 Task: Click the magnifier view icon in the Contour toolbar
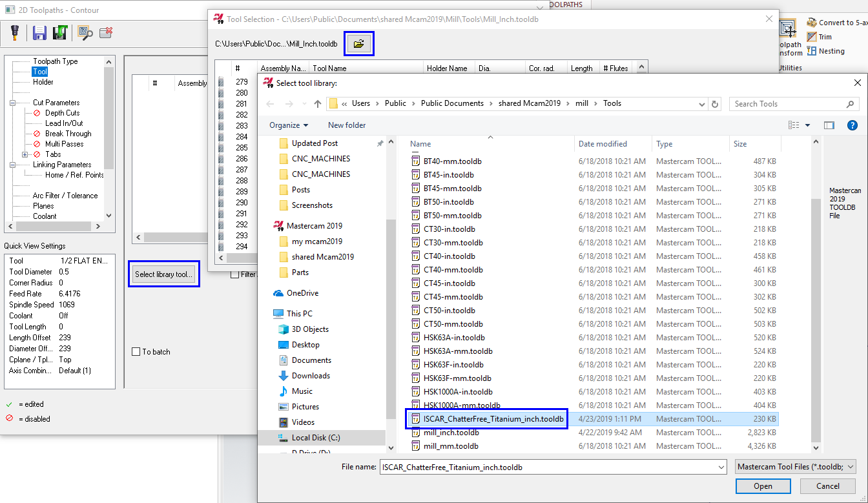(84, 32)
